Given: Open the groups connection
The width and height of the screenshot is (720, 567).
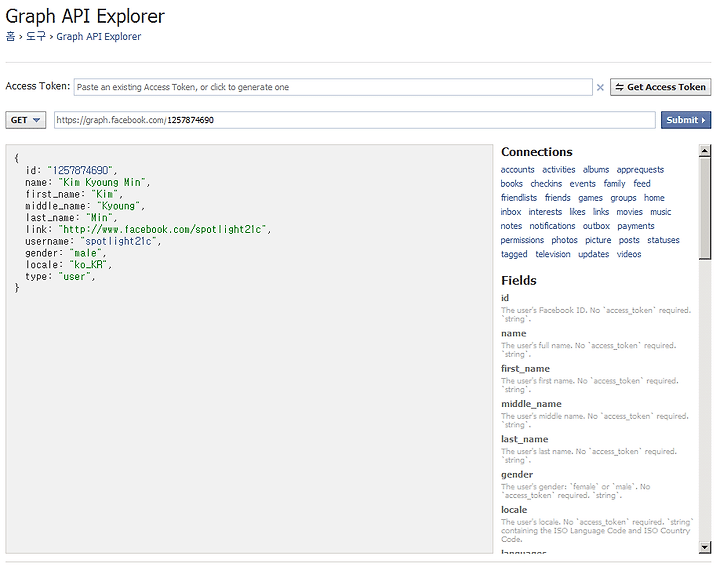Looking at the screenshot, I should point(623,198).
